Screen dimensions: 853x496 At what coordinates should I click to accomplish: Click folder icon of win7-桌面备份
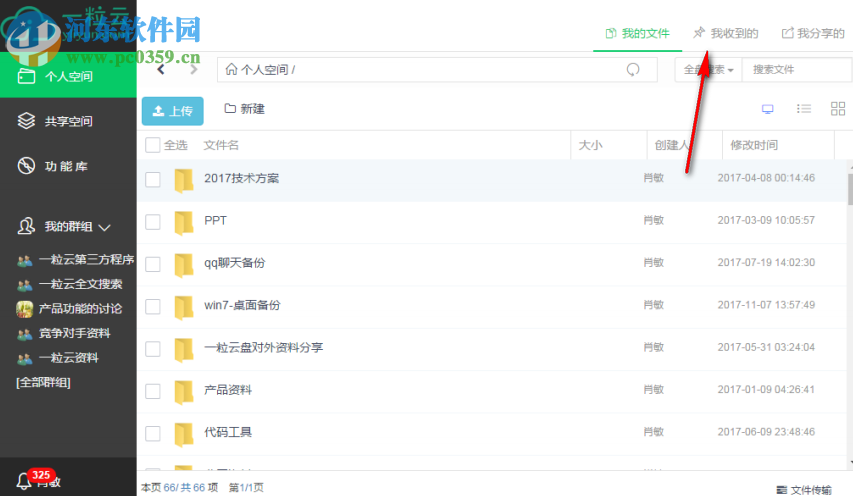184,308
